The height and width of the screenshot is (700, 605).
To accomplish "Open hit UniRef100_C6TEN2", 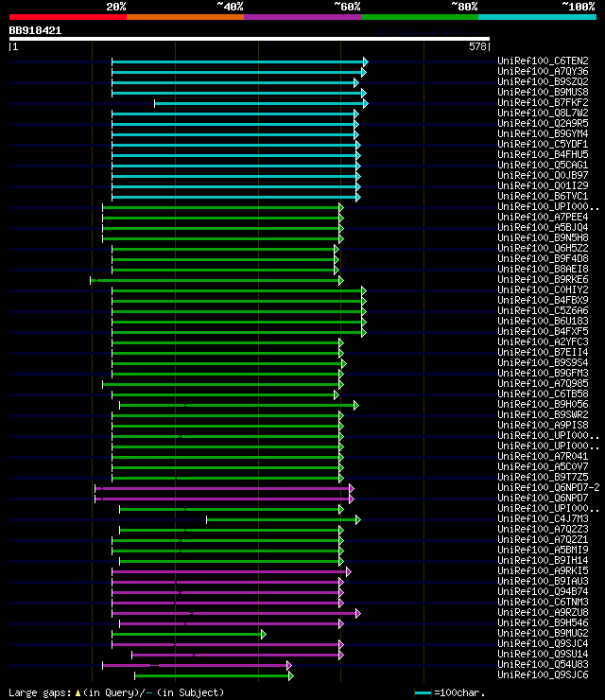I will [x=543, y=61].
